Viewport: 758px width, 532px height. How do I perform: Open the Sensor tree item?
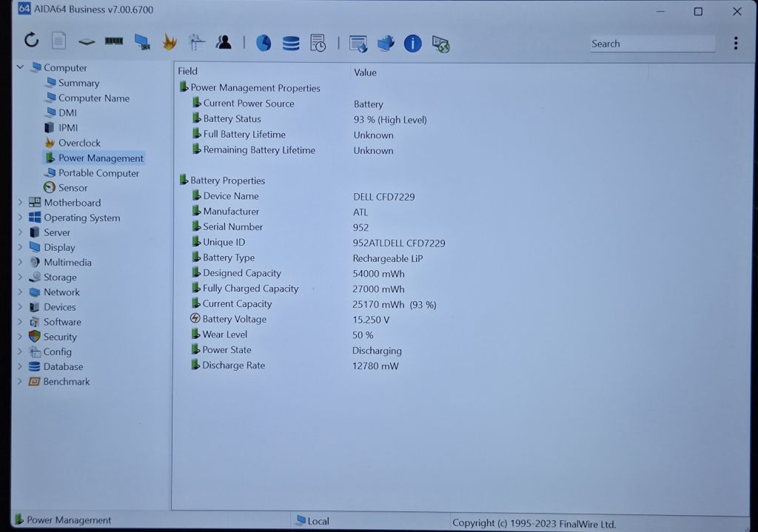pos(73,187)
